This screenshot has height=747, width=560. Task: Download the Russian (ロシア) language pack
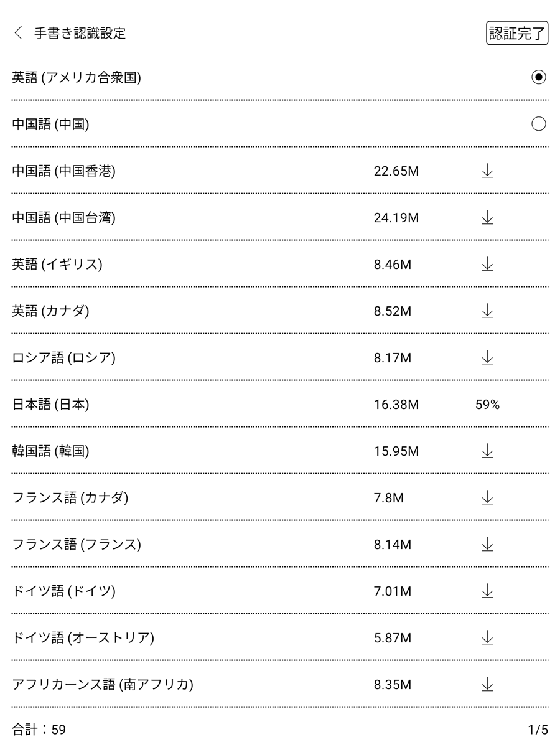[x=487, y=358]
